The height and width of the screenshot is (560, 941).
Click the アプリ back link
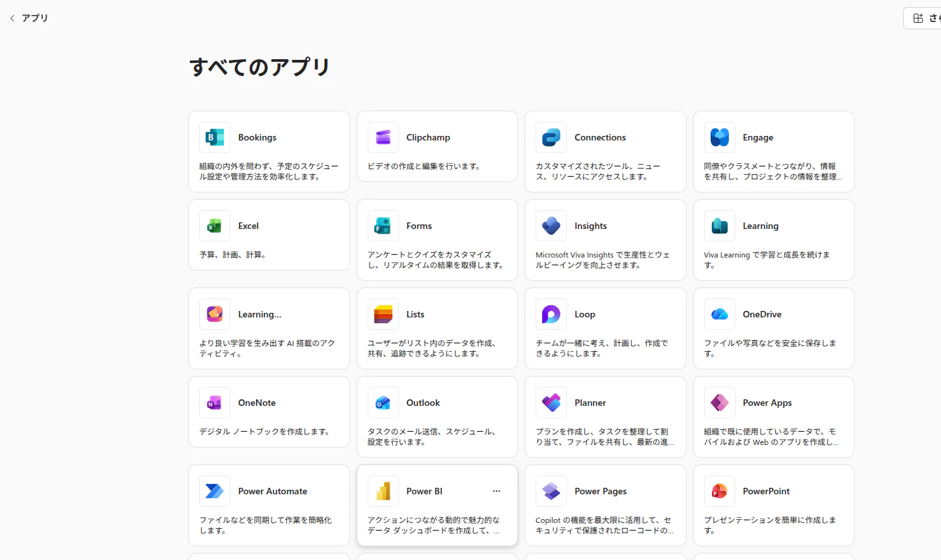(35, 18)
